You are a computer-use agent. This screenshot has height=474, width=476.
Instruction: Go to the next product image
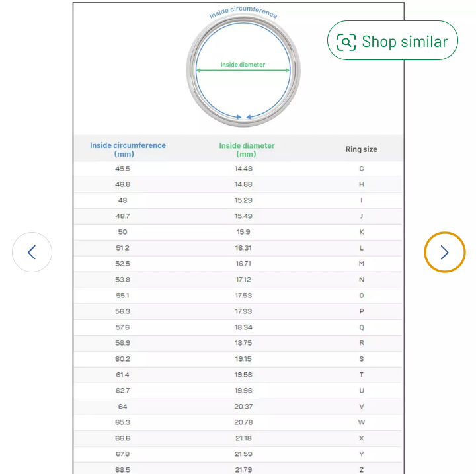point(445,252)
